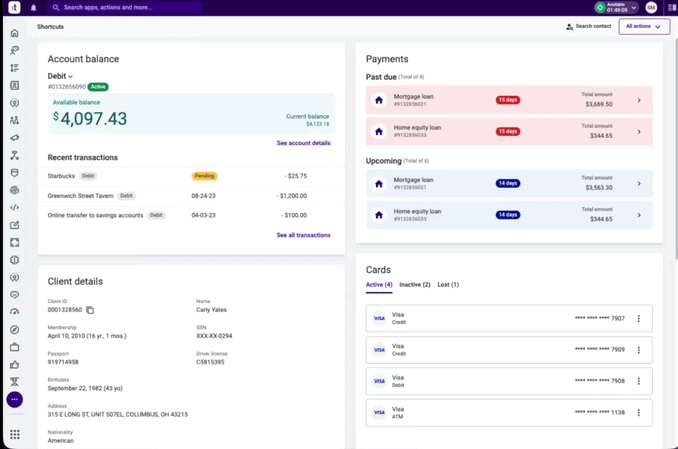This screenshot has height=449, width=678.
Task: Click the See all transactions link
Action: click(304, 235)
